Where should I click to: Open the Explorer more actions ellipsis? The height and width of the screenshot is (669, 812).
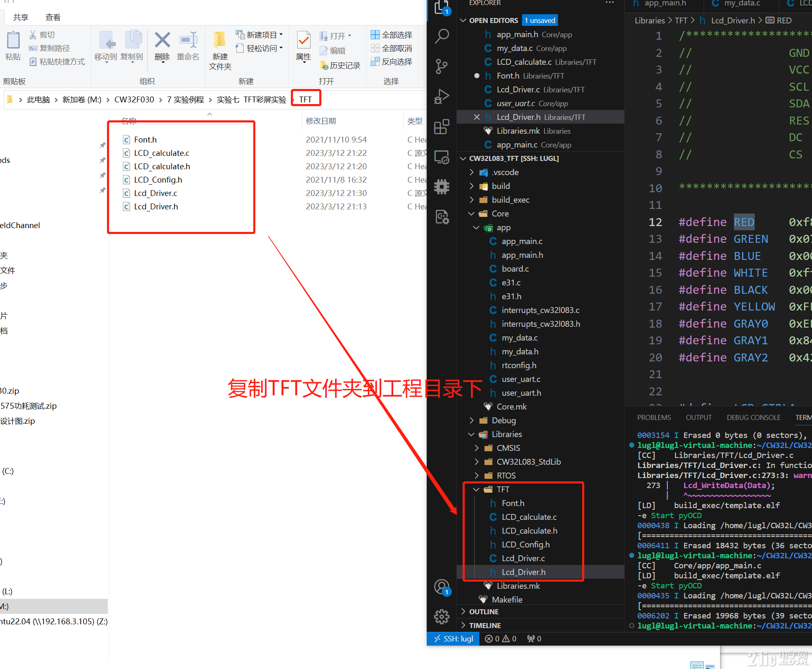610,3
